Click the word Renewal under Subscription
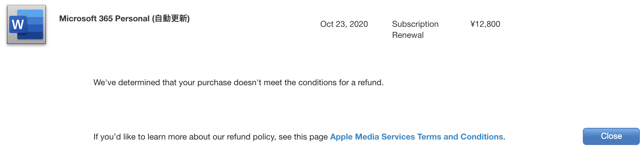Viewport: 644px width, 156px height. 408,35
